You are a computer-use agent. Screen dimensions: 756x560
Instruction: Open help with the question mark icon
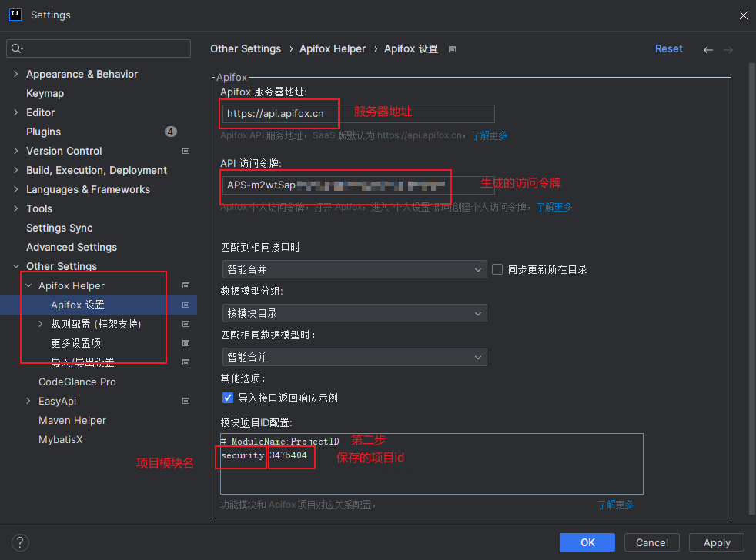[20, 542]
